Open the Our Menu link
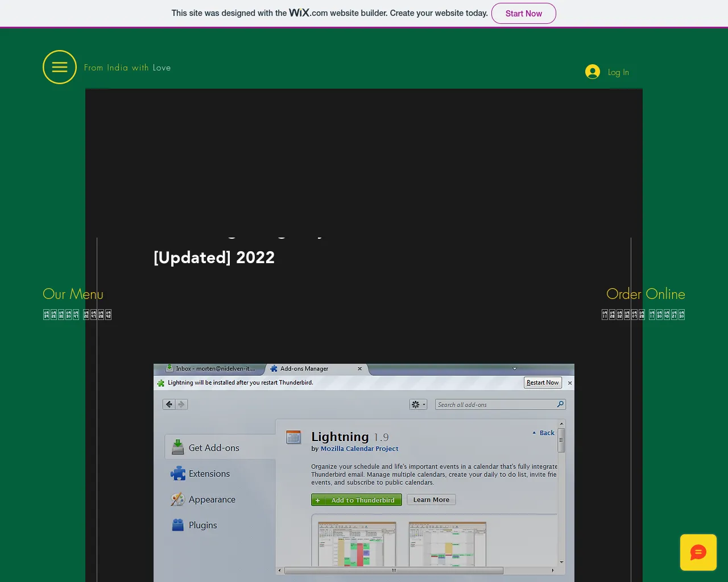728x582 pixels. tap(73, 294)
